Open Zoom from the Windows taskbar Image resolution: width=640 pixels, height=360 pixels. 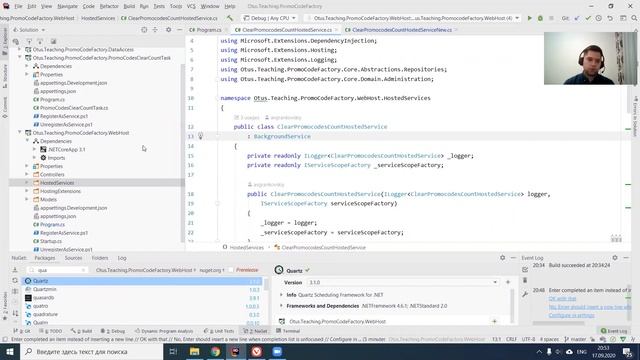tap(277, 351)
